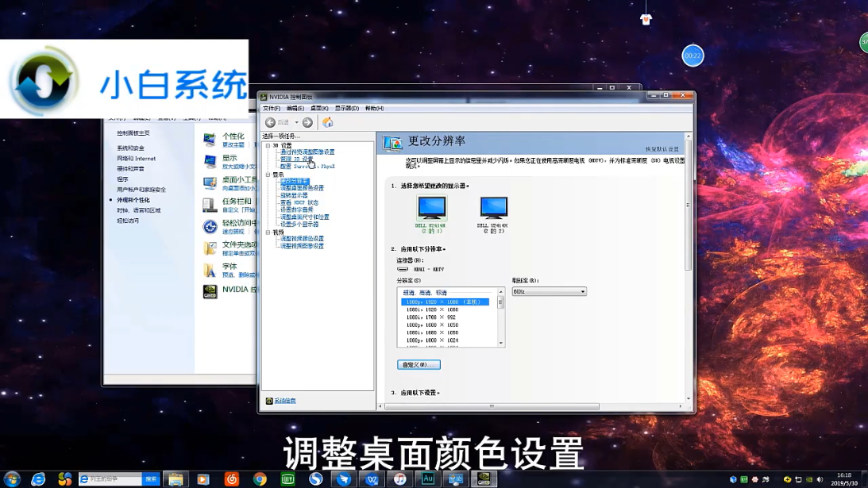The height and width of the screenshot is (488, 868).
Task: Collapse the 视频 tree node
Action: coord(268,232)
